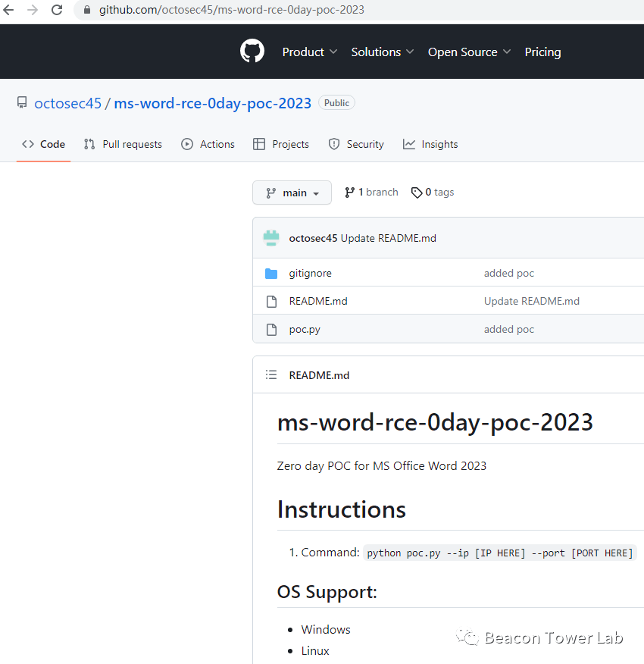Screen dimensions: 644x664
Task: Click the GitHub octocat logo
Action: point(252,52)
